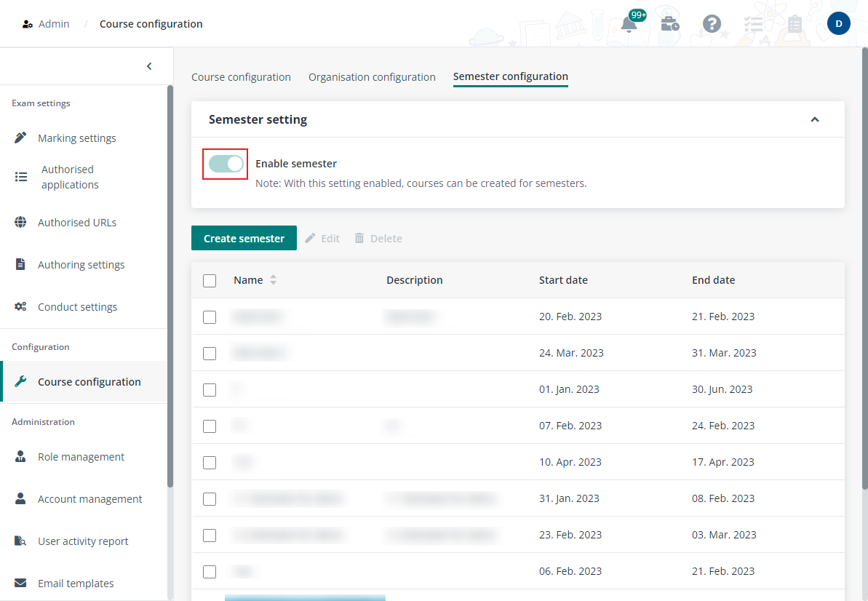Click end date 30. Jun. 2023

[x=722, y=389]
